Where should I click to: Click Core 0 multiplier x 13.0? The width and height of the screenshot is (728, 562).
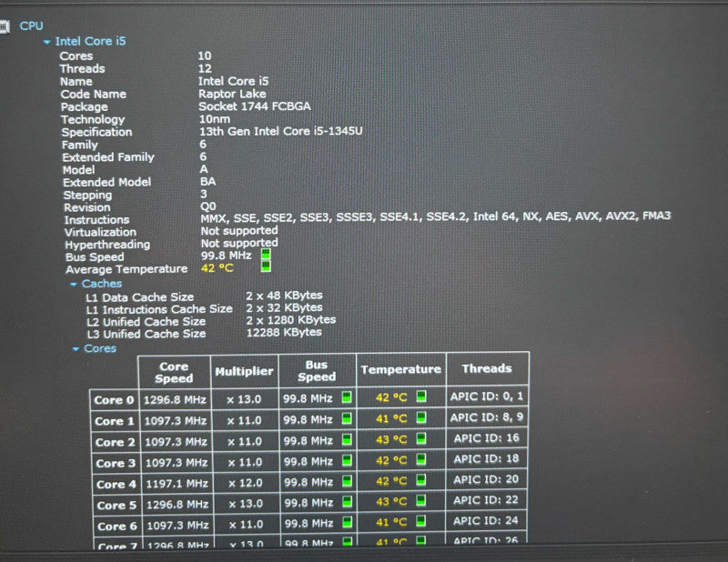click(x=244, y=399)
